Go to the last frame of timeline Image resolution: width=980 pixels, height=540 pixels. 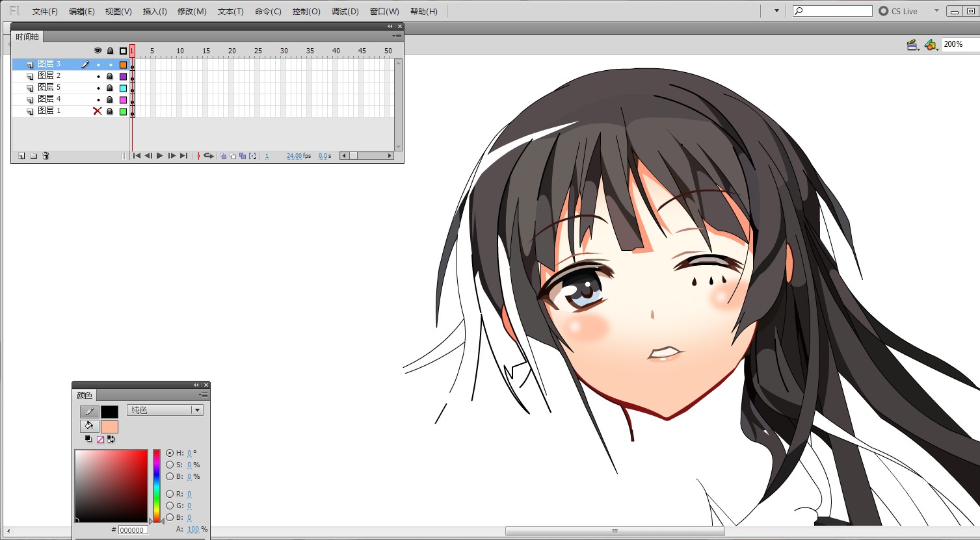click(183, 156)
